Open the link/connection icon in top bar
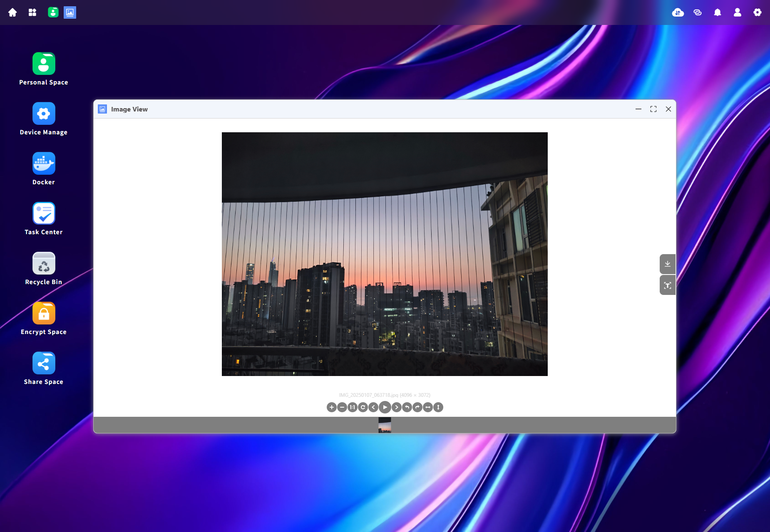The height and width of the screenshot is (532, 770). coord(698,12)
